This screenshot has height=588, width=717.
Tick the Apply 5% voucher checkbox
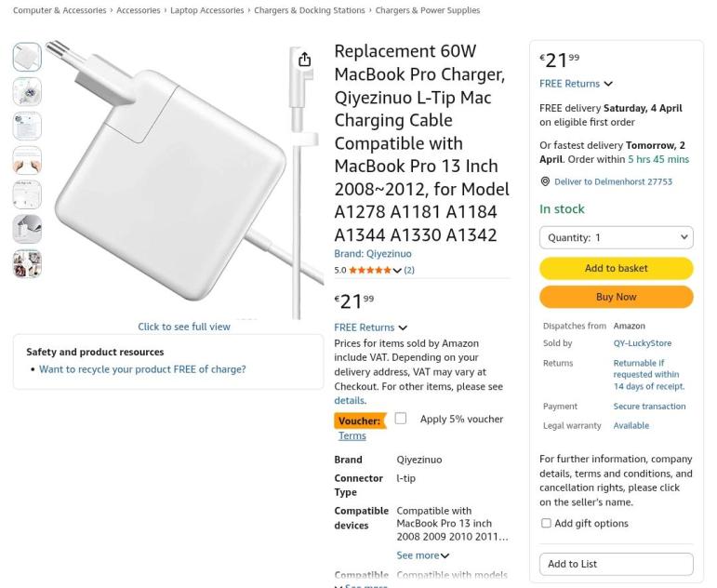(x=401, y=419)
